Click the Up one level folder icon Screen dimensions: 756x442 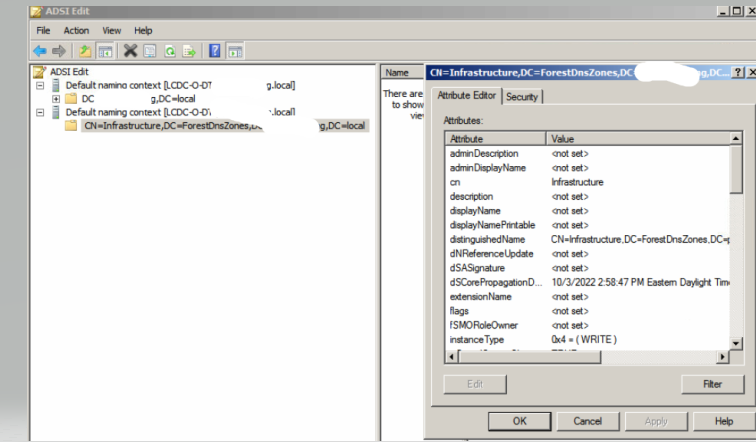tap(85, 51)
